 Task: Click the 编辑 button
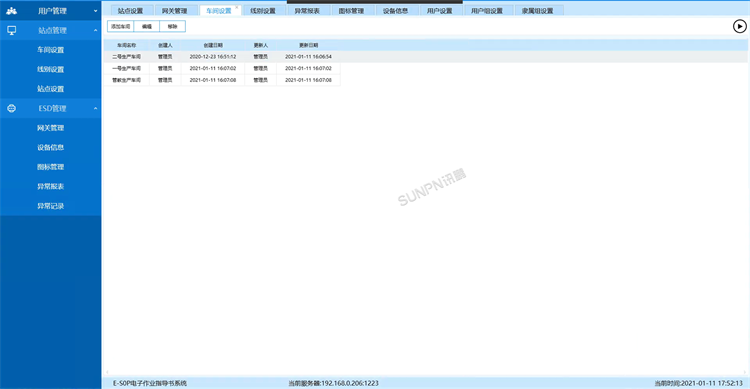coord(147,26)
